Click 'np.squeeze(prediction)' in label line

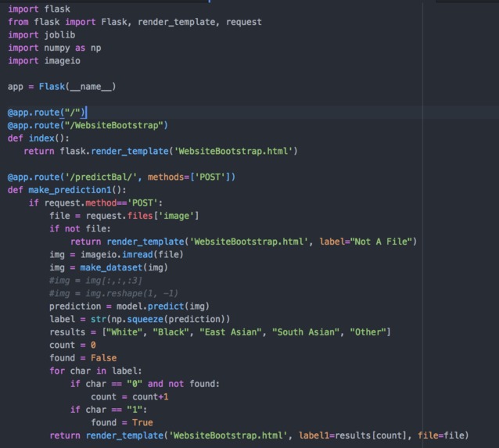point(169,319)
